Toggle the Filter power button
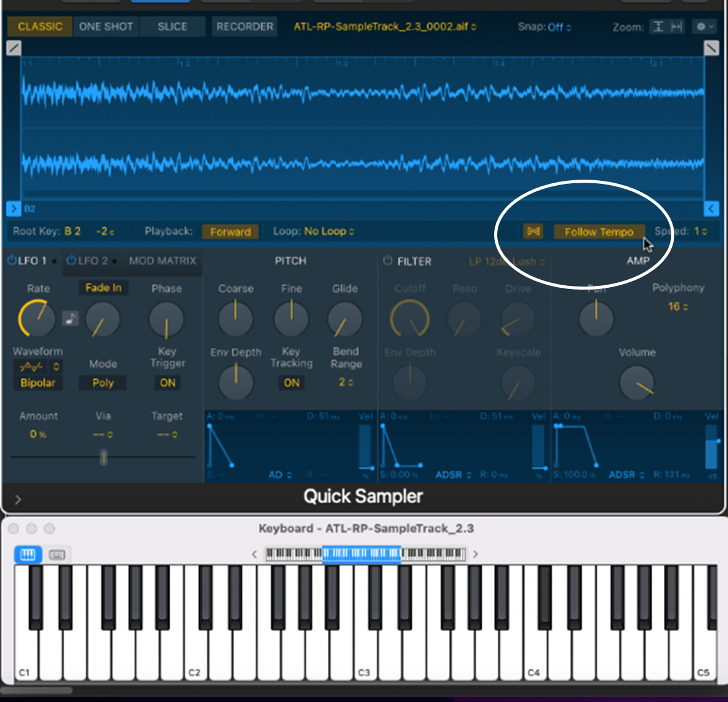Viewport: 728px width, 702px height. pos(388,261)
